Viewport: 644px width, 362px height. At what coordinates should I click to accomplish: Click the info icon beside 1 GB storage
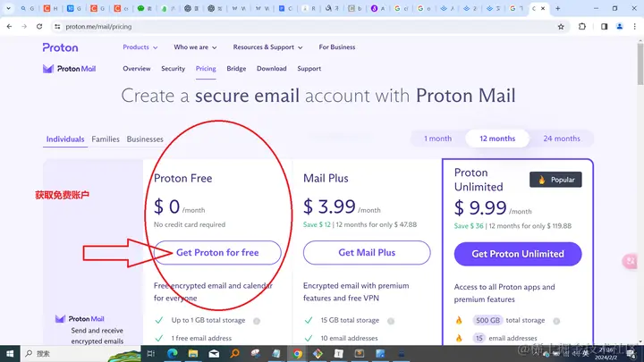[x=257, y=321]
